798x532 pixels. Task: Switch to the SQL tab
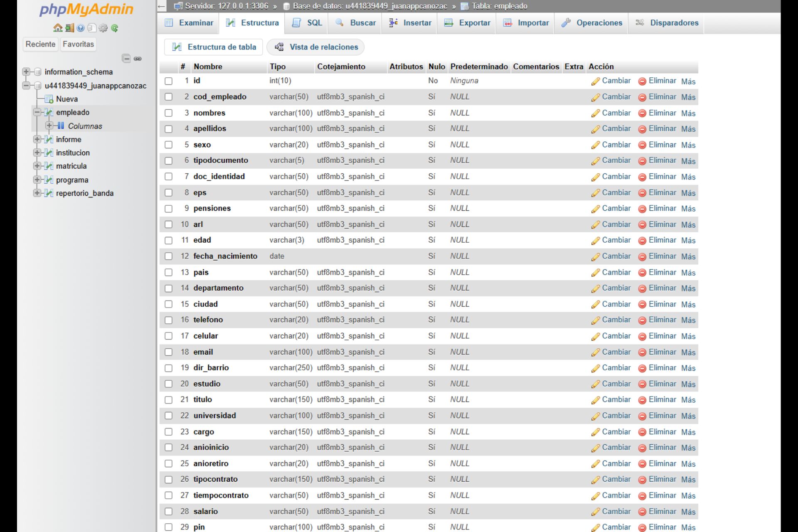pyautogui.click(x=307, y=23)
